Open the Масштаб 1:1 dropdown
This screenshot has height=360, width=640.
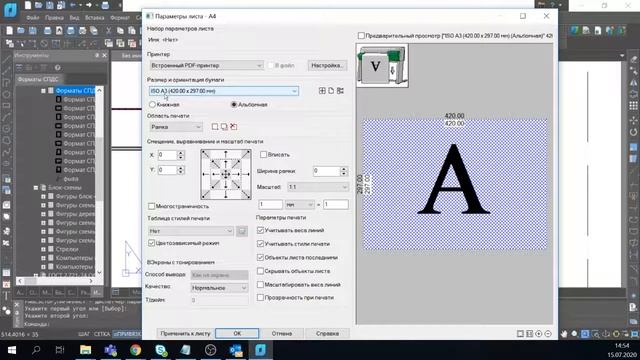click(318, 187)
